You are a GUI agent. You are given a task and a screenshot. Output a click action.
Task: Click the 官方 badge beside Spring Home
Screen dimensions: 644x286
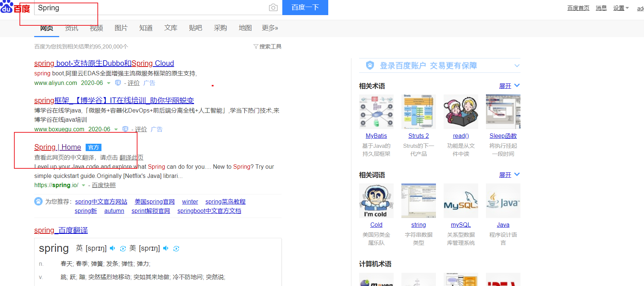point(93,147)
